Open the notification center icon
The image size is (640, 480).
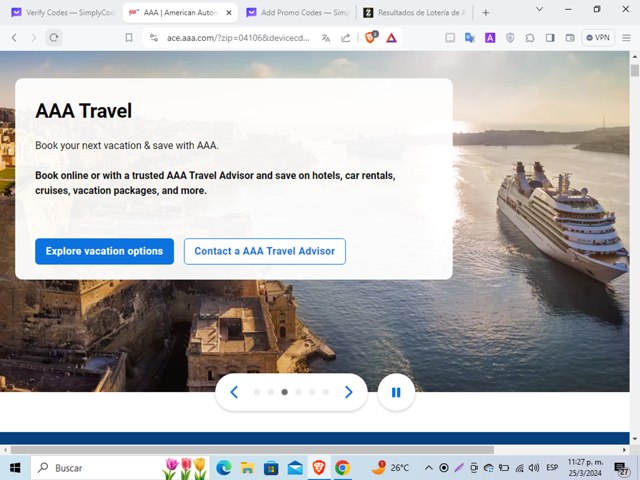tap(621, 468)
